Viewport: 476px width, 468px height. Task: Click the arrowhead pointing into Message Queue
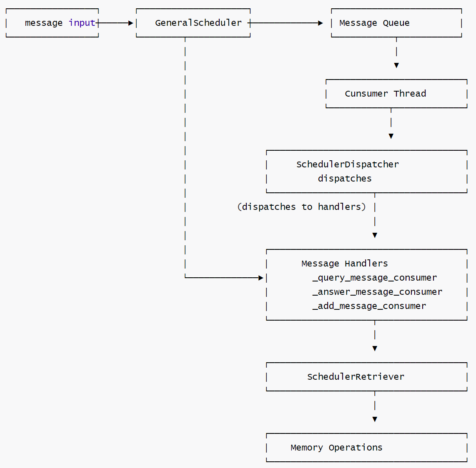pyautogui.click(x=320, y=23)
